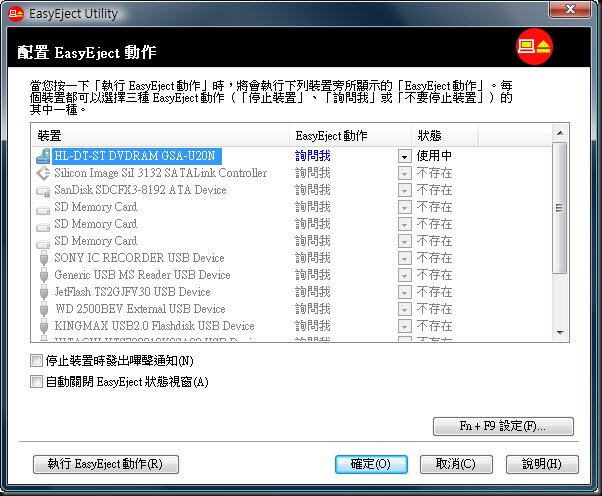Open action dropdown for SanDisk SDCFX3-8192
This screenshot has width=602, height=496.
coord(404,190)
